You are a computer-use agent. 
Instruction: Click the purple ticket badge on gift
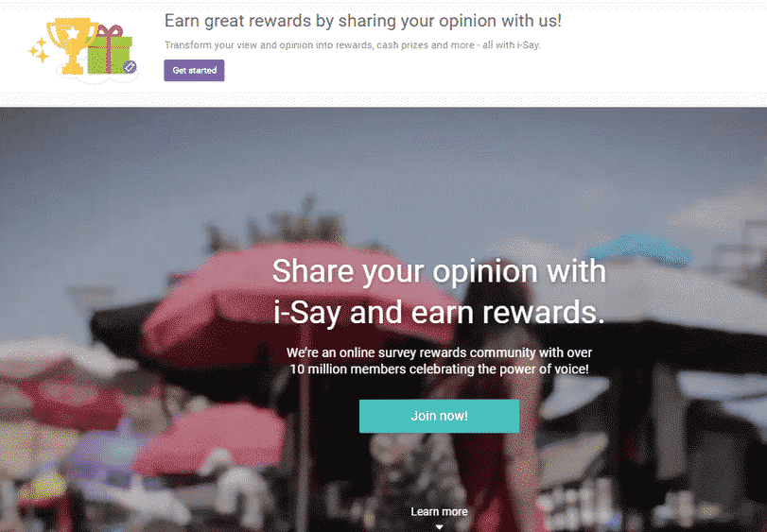[x=130, y=67]
